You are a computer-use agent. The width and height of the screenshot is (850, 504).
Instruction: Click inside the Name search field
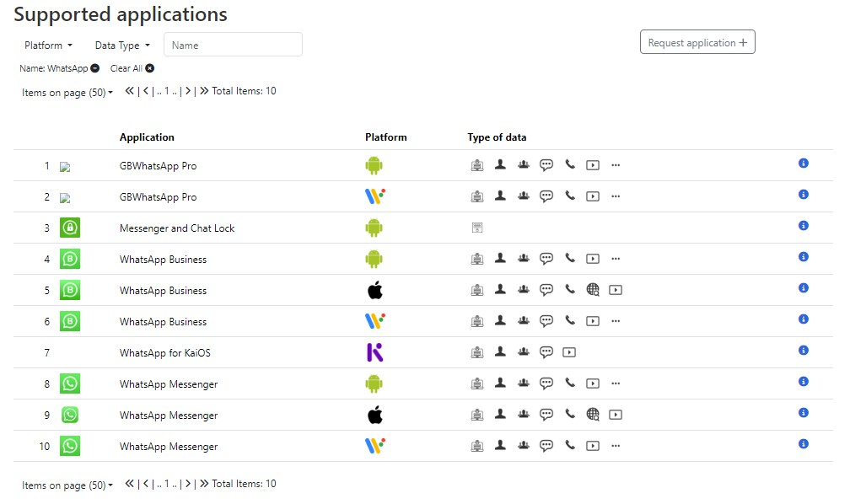coord(233,44)
